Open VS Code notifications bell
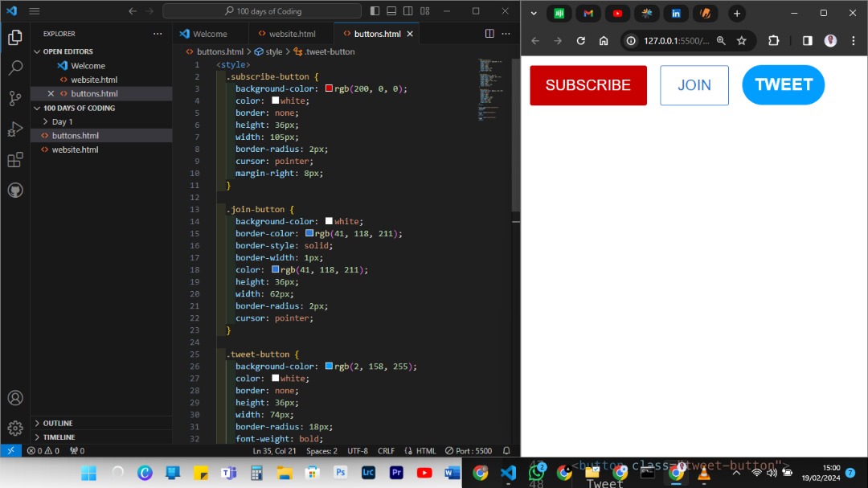Screen dimensions: 868x488 (x=506, y=451)
